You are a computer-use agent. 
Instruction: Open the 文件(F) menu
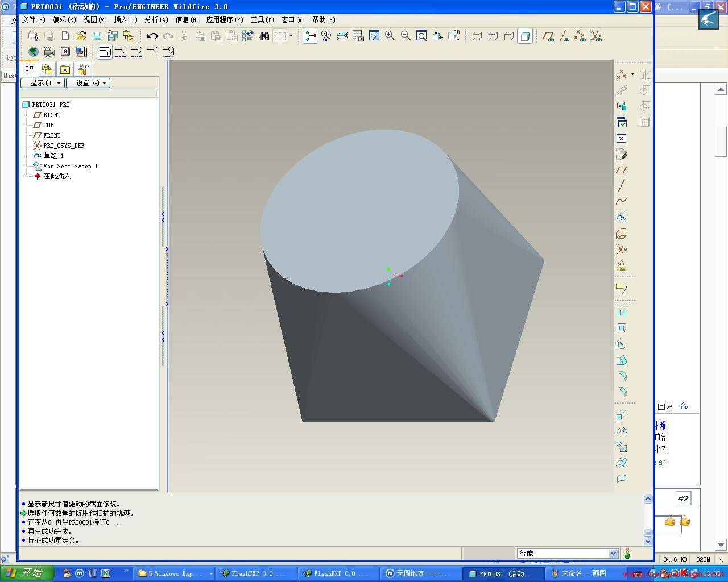(x=33, y=20)
